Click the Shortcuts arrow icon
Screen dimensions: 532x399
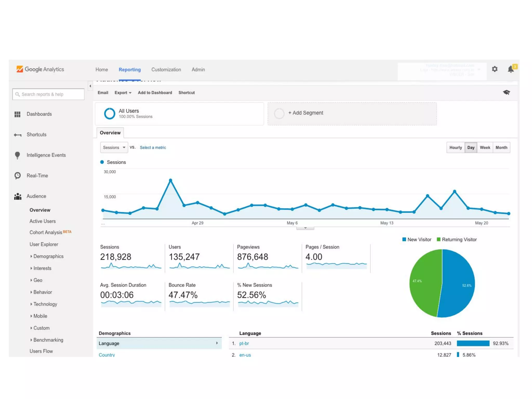coord(17,135)
